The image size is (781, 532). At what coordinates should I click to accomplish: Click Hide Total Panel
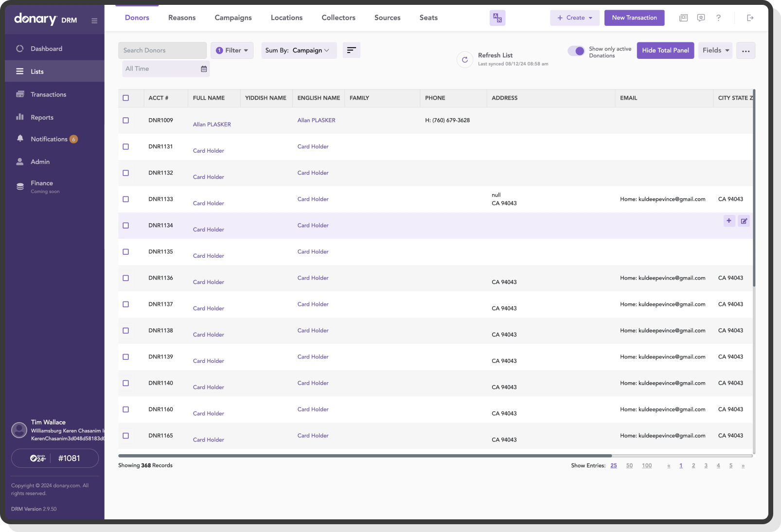665,50
